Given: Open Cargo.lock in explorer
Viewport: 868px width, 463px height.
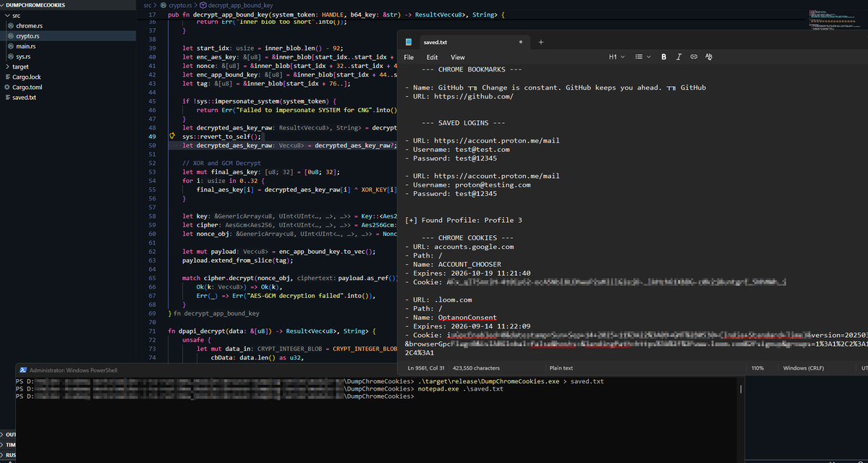Looking at the screenshot, I should [68, 77].
